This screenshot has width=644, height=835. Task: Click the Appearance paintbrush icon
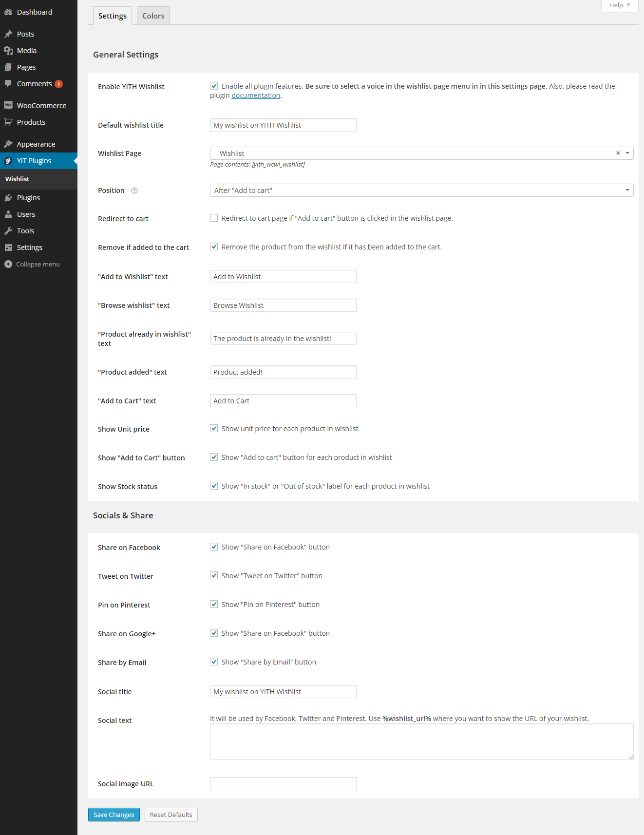point(8,144)
